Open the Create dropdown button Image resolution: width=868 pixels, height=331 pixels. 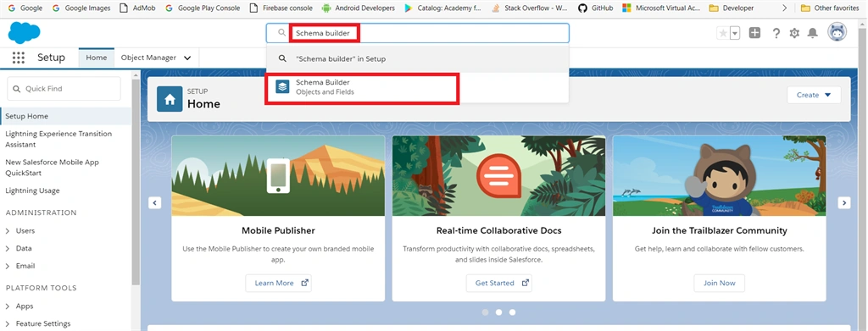(814, 95)
